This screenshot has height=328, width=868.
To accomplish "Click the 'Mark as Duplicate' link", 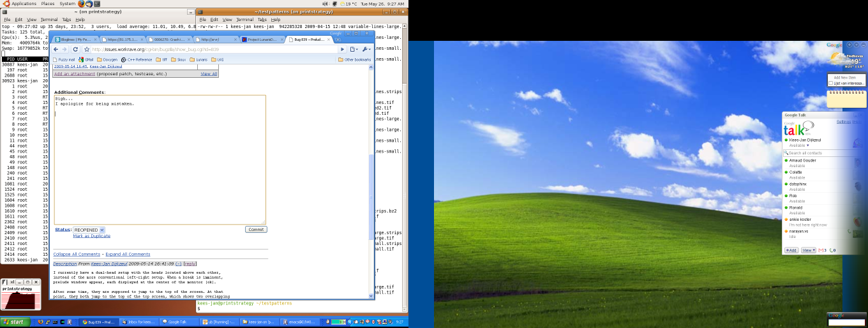I will pos(91,236).
